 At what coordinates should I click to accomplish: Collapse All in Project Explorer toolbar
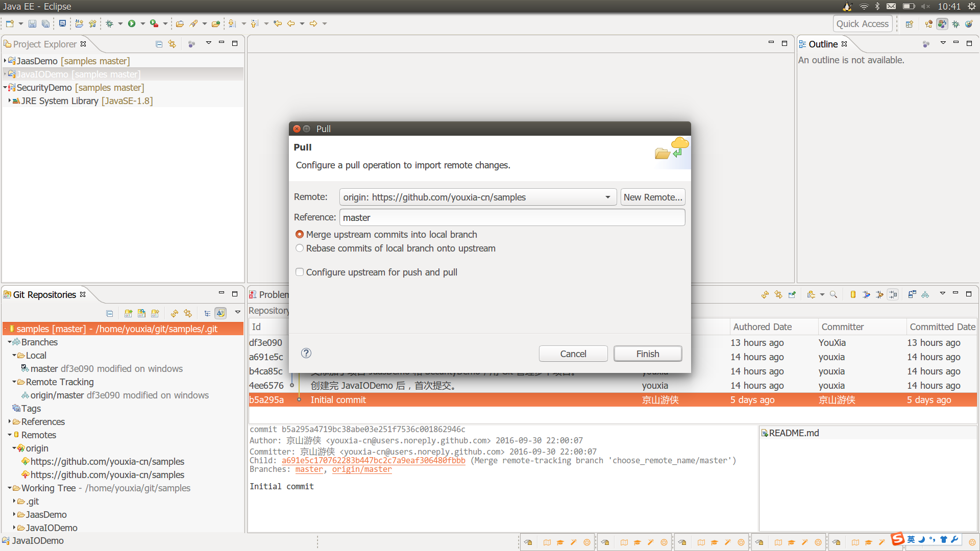(159, 44)
